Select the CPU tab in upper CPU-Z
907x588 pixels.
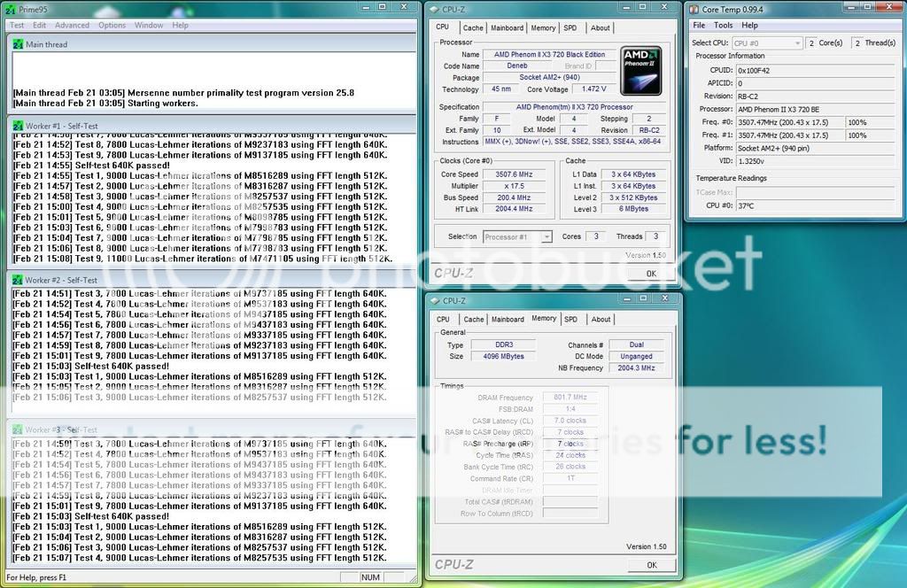pyautogui.click(x=443, y=27)
